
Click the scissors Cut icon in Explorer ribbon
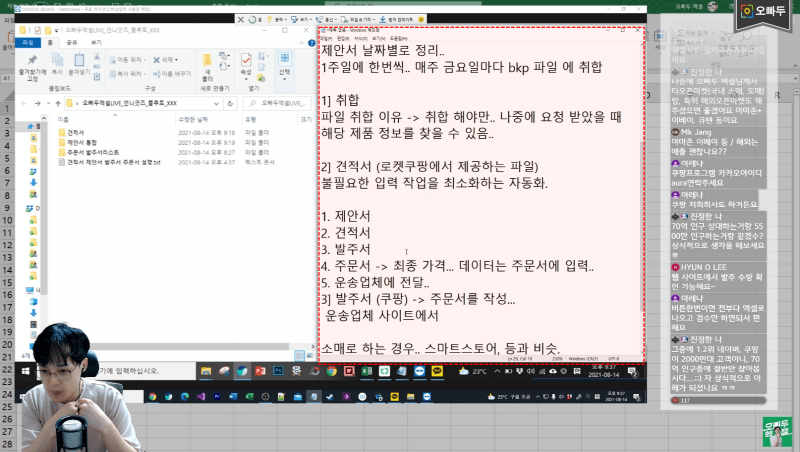[x=97, y=57]
